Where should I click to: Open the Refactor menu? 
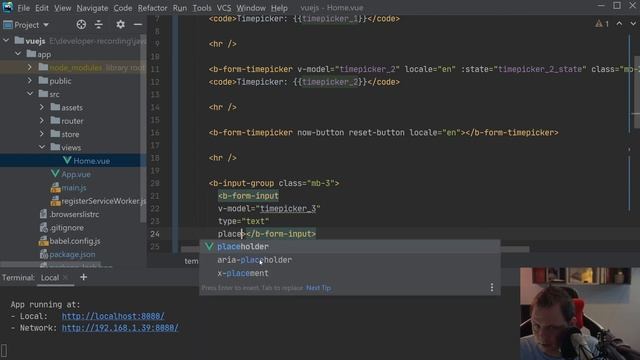tap(152, 8)
